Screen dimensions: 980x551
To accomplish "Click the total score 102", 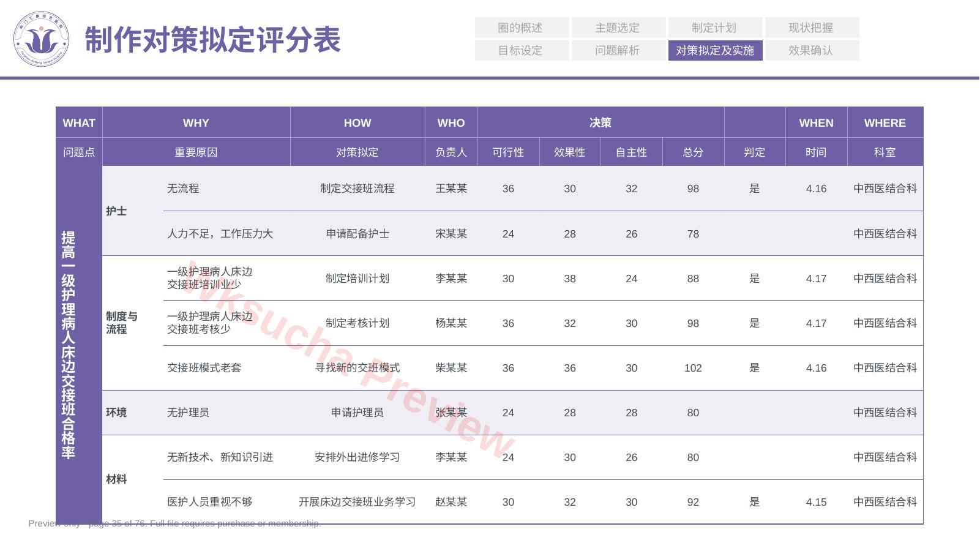I will click(x=693, y=368).
